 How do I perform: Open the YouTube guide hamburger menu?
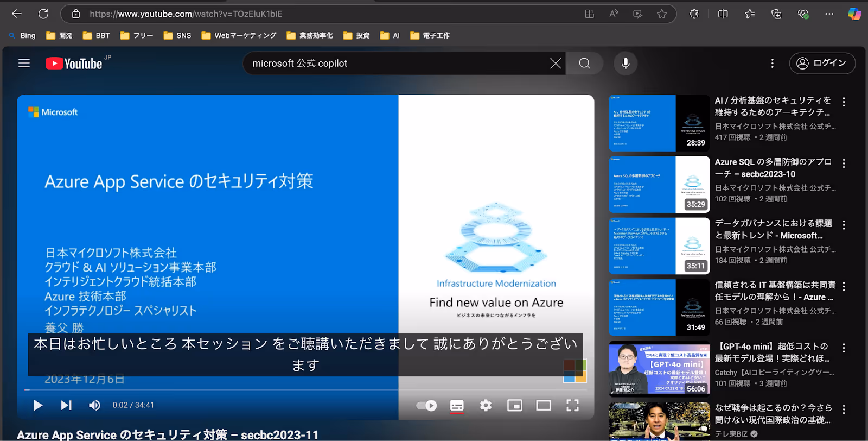[x=24, y=64]
